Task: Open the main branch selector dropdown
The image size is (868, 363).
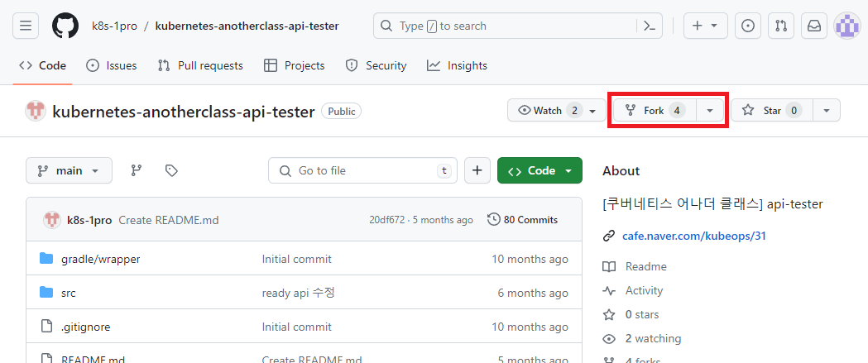Action: (69, 171)
